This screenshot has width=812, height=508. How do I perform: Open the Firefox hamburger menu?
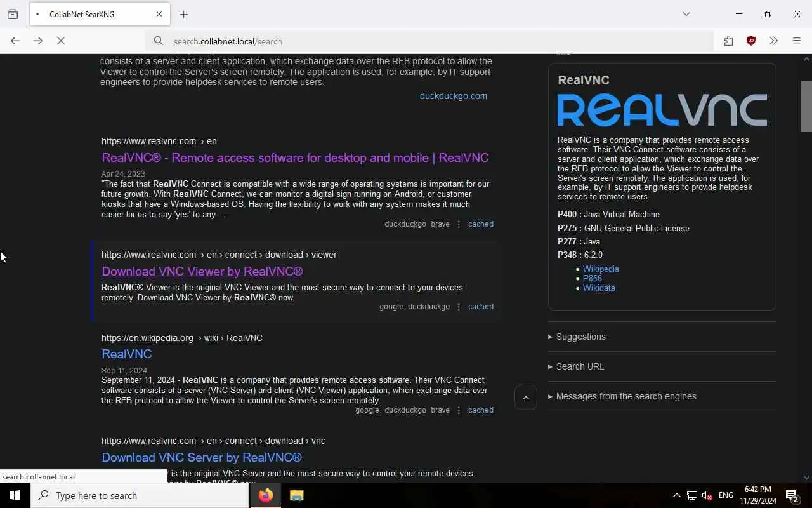tap(797, 41)
